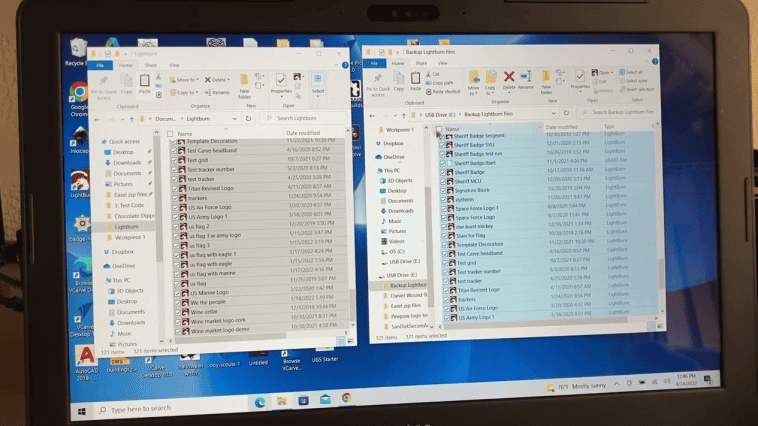Click Pin to Quick access in Backup window
The width and height of the screenshot is (758, 426).
(378, 81)
